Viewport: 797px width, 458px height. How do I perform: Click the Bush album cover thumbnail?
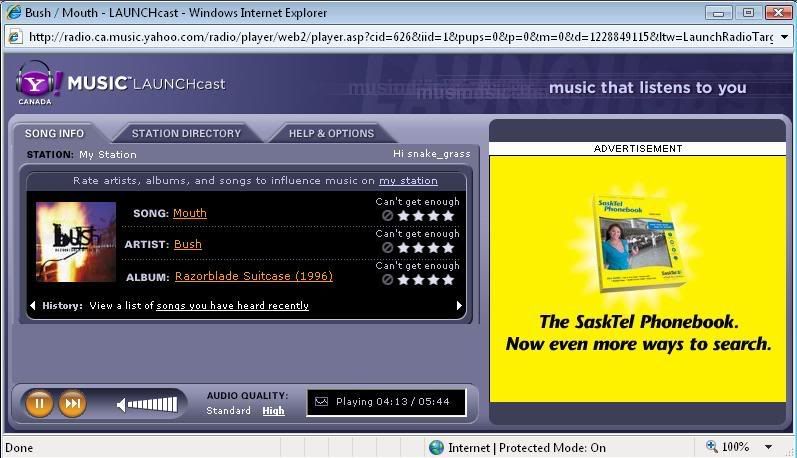(76, 242)
